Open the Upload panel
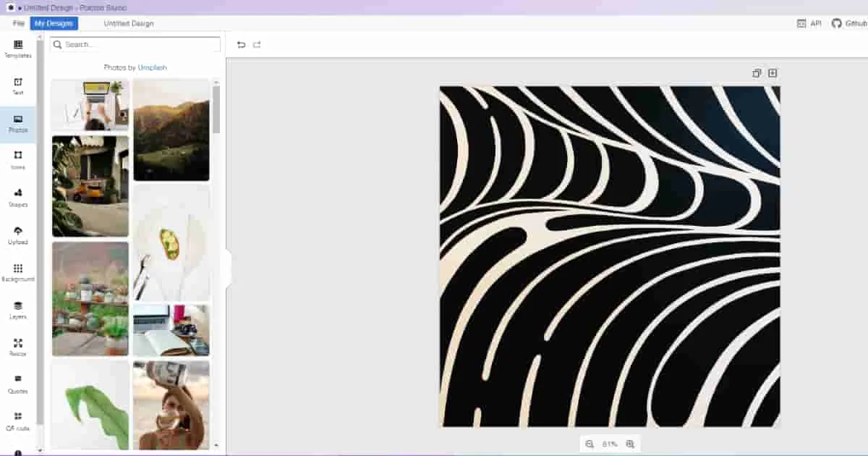Screen dimensions: 868x456 point(18,236)
